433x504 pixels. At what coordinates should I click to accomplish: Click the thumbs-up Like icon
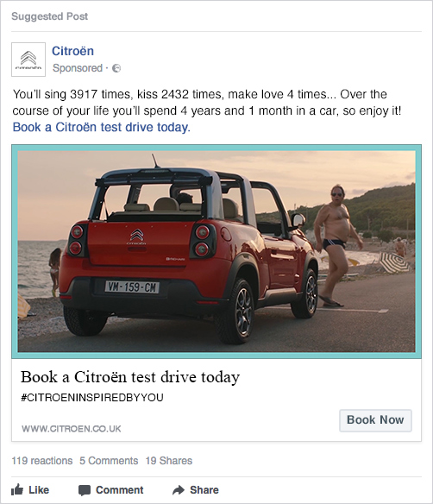click(17, 490)
